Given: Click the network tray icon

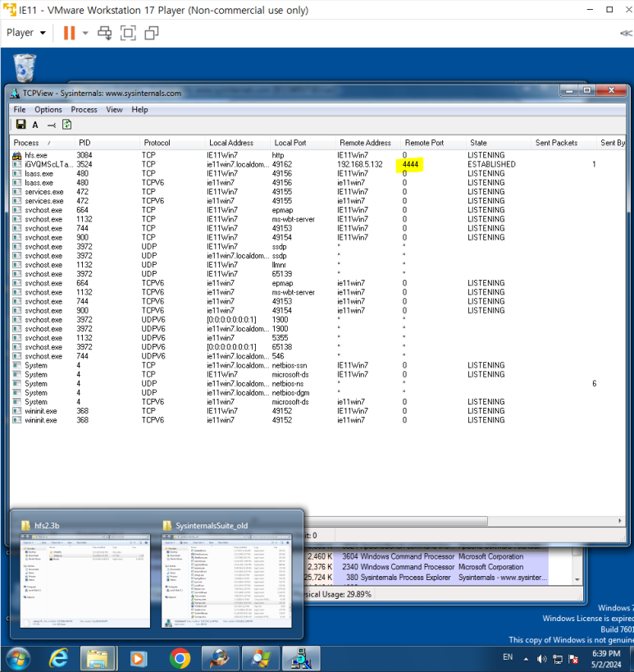Looking at the screenshot, I should click(558, 659).
